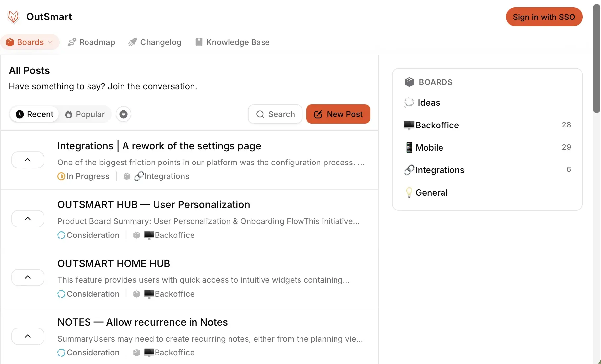Screen dimensions: 601x364
Task: Upvote the OUTSMART HUB User Personalization post
Action: click(28, 219)
